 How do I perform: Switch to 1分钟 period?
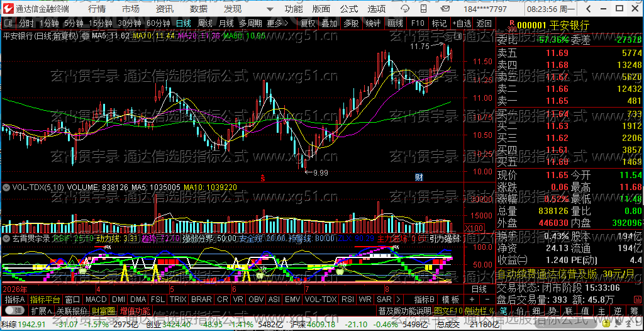(49, 23)
